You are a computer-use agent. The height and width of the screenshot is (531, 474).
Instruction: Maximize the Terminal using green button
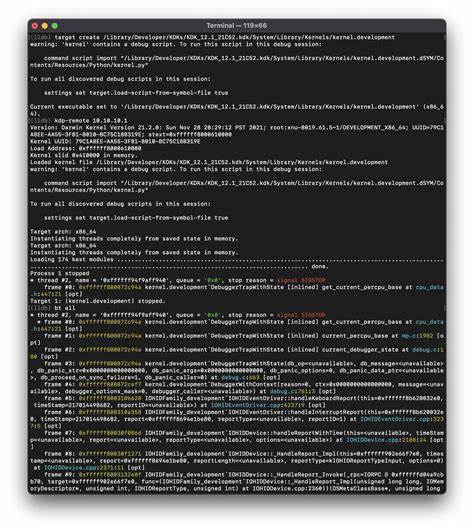55,26
